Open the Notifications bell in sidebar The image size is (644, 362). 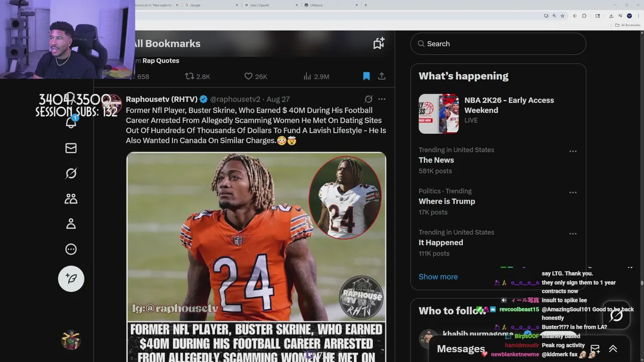[71, 123]
